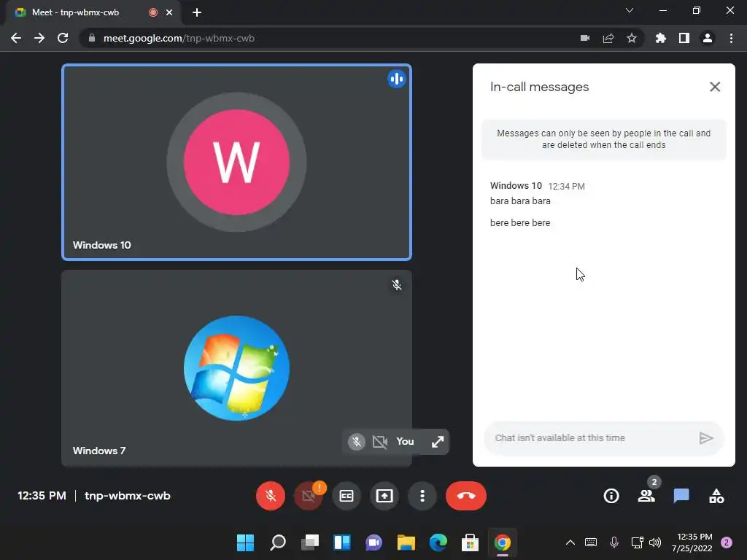The width and height of the screenshot is (747, 560).
Task: Click Chrome icon on taskbar
Action: click(x=503, y=542)
